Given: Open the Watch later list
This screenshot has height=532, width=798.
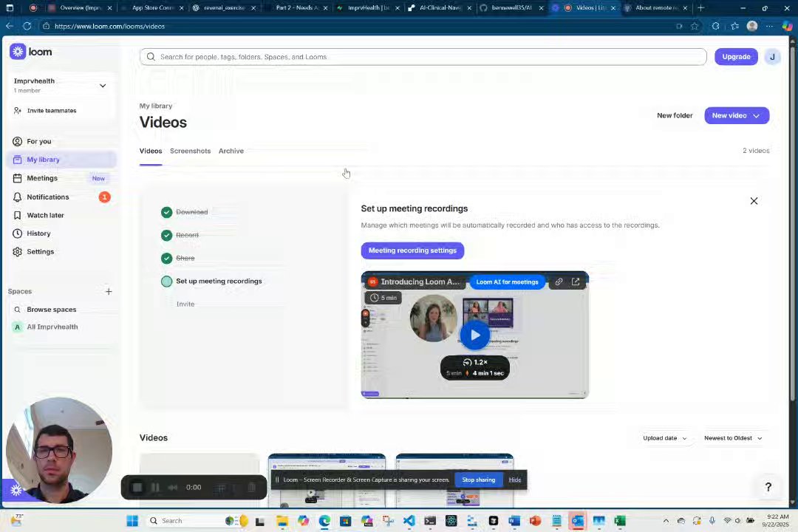Looking at the screenshot, I should (x=45, y=215).
